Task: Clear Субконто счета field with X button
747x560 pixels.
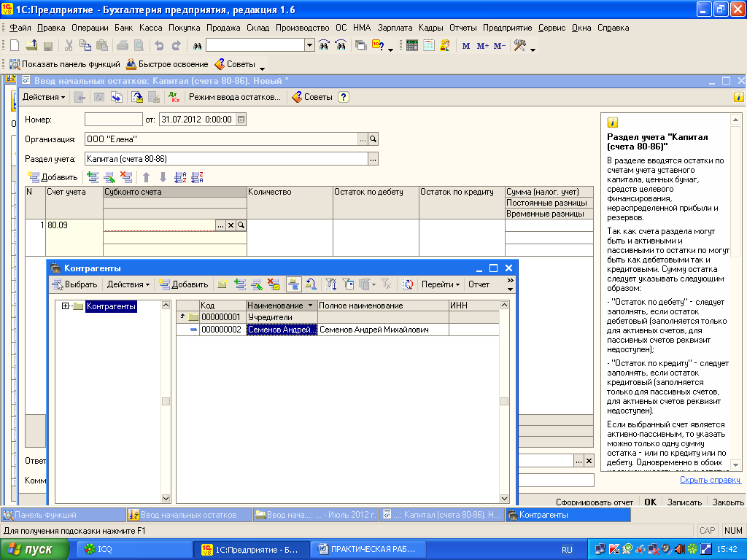Action: [x=231, y=225]
